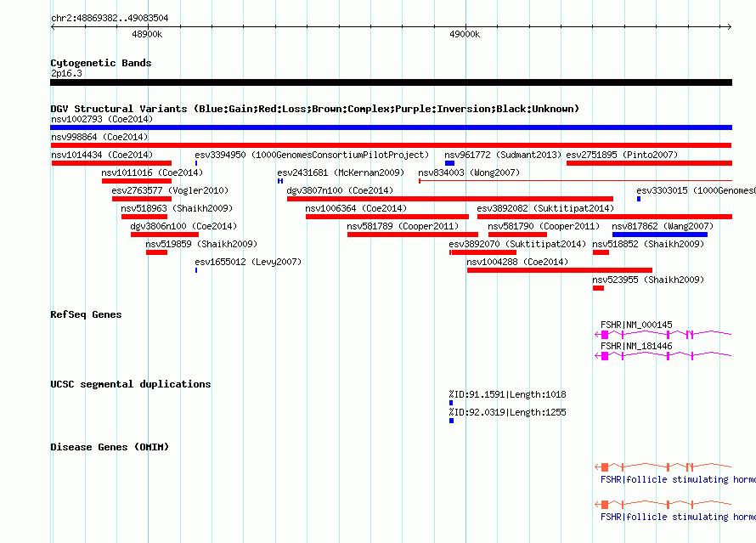Click the chr2:48869382..49083504 coordinate label
This screenshot has height=543, width=756.
[x=110, y=18]
